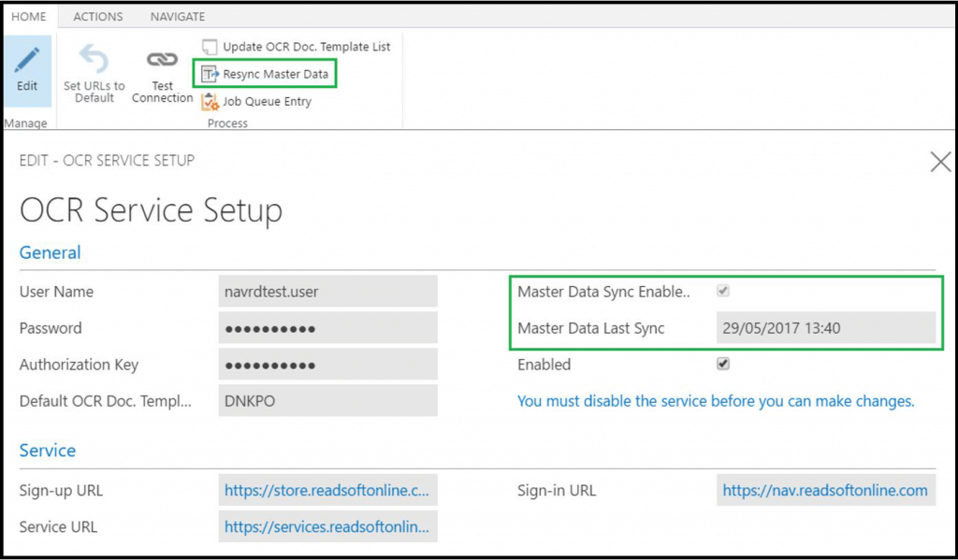Open the Sign-in URL nav.readsoftonline.com link
This screenshot has width=958, height=560.
coord(825,491)
